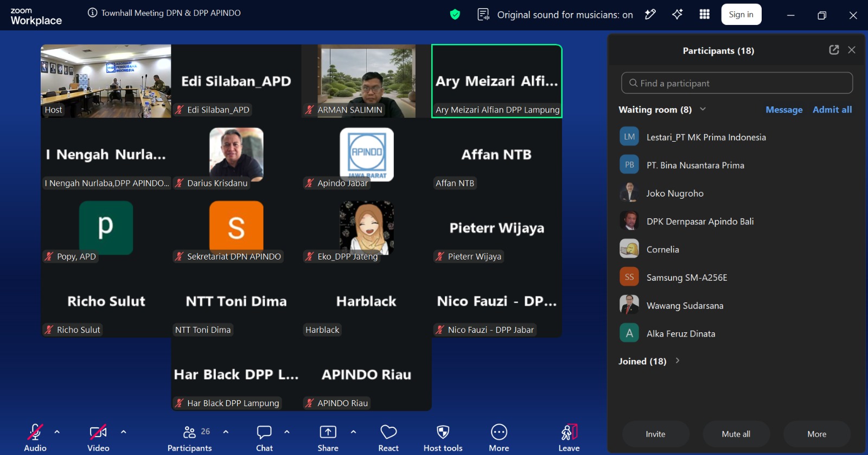The width and height of the screenshot is (868, 455).
Task: Open More options in Participants panel
Action: pyautogui.click(x=816, y=434)
